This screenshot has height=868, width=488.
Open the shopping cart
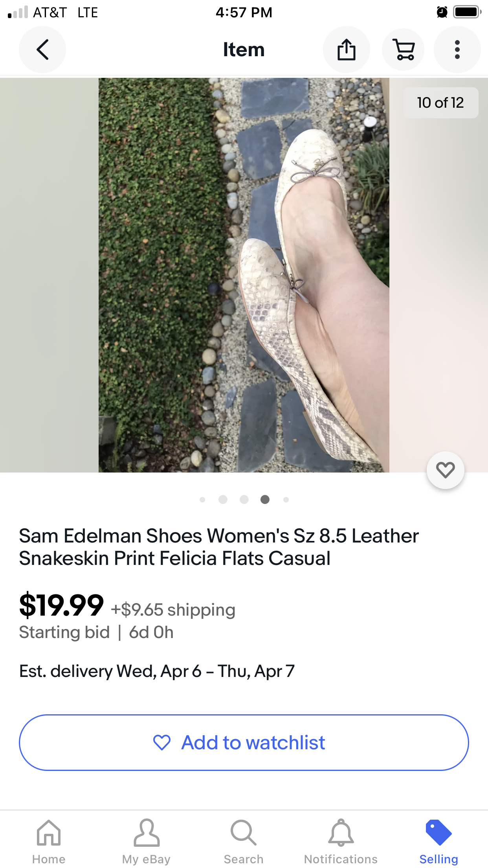tap(403, 50)
